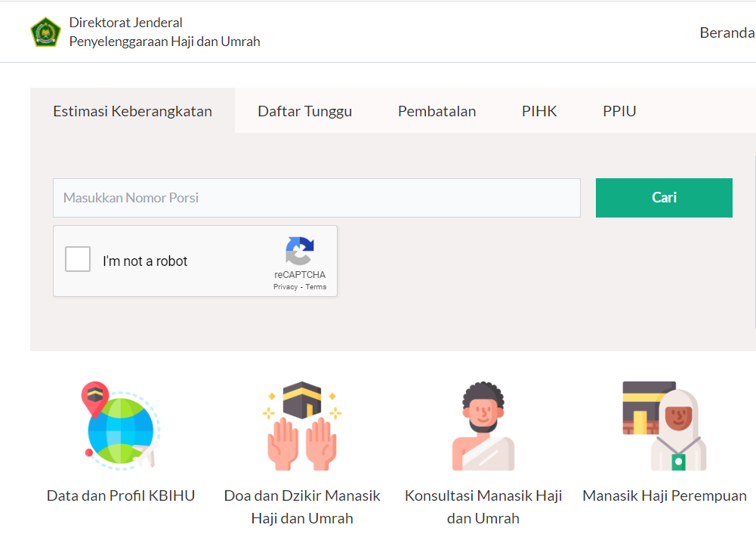The height and width of the screenshot is (534, 756).
Task: Click the Direktorat Jenderal Penyelenggaraan Haji title
Action: [x=165, y=32]
